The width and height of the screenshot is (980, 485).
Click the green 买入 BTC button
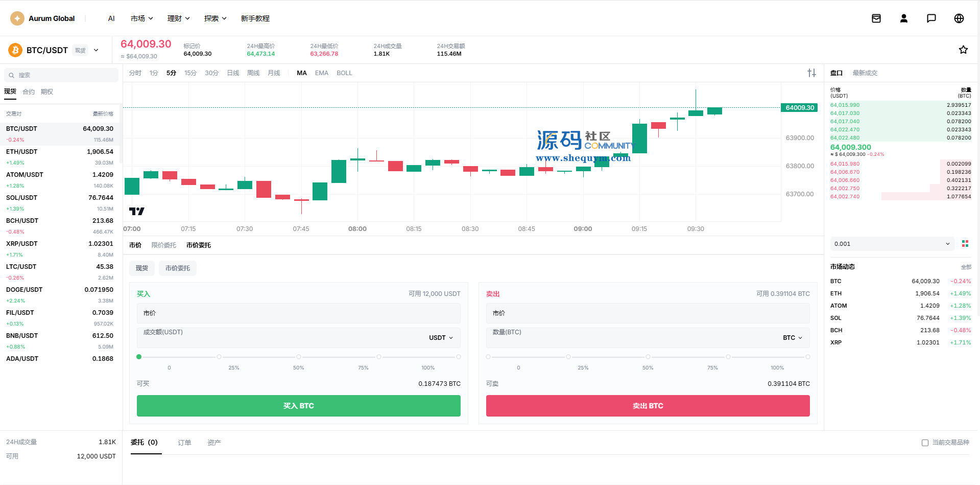click(299, 406)
